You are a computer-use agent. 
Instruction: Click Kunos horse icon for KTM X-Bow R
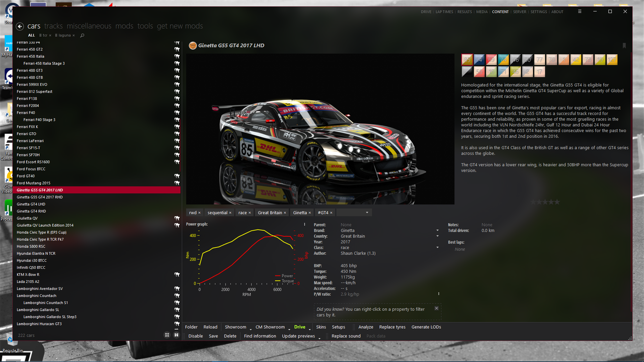pos(177,275)
